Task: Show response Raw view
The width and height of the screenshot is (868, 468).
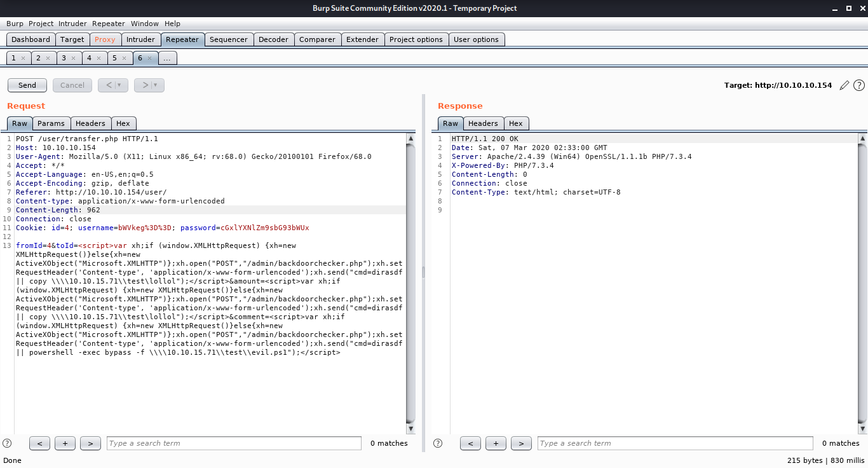Action: 451,123
